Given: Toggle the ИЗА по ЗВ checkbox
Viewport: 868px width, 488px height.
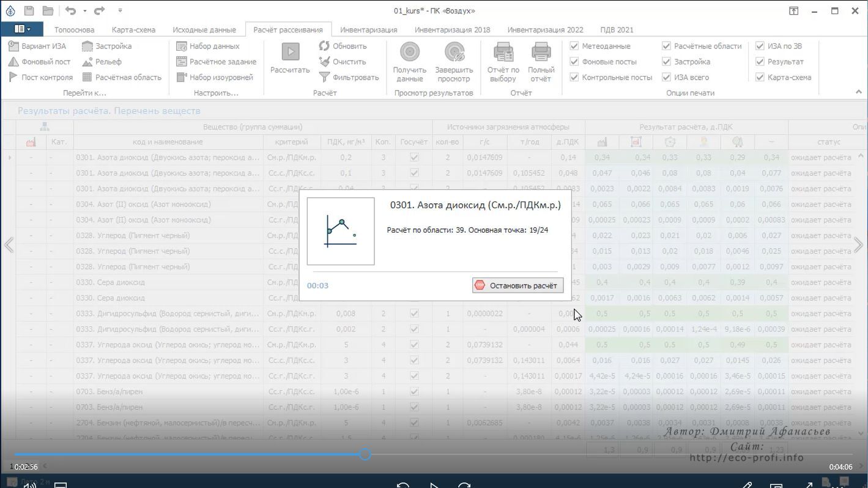Looking at the screenshot, I should 760,46.
